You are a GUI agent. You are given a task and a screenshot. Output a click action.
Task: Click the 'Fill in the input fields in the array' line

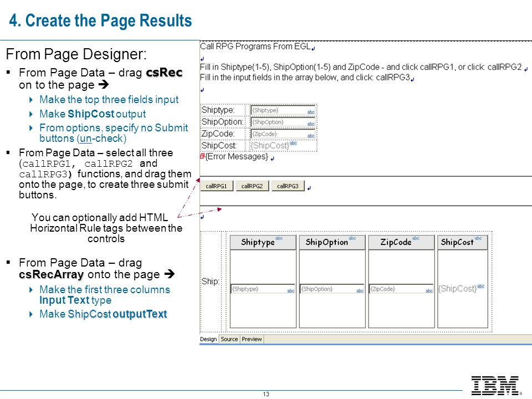[x=305, y=78]
